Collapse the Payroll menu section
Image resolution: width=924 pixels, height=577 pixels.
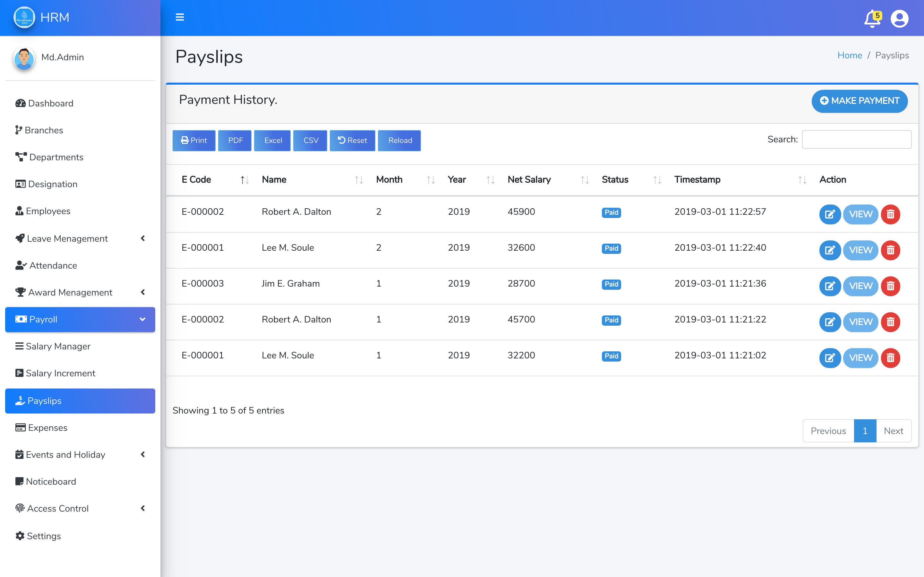pyautogui.click(x=80, y=319)
